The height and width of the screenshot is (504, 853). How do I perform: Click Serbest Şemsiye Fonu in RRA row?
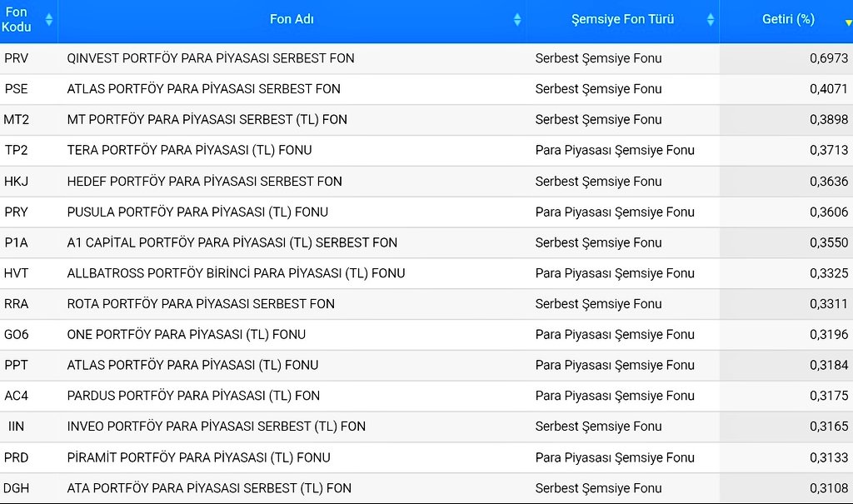598,304
